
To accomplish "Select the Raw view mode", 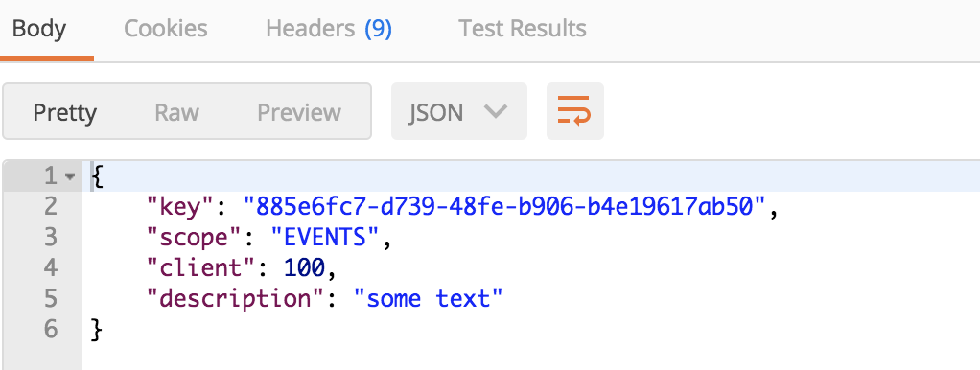I will 176,112.
